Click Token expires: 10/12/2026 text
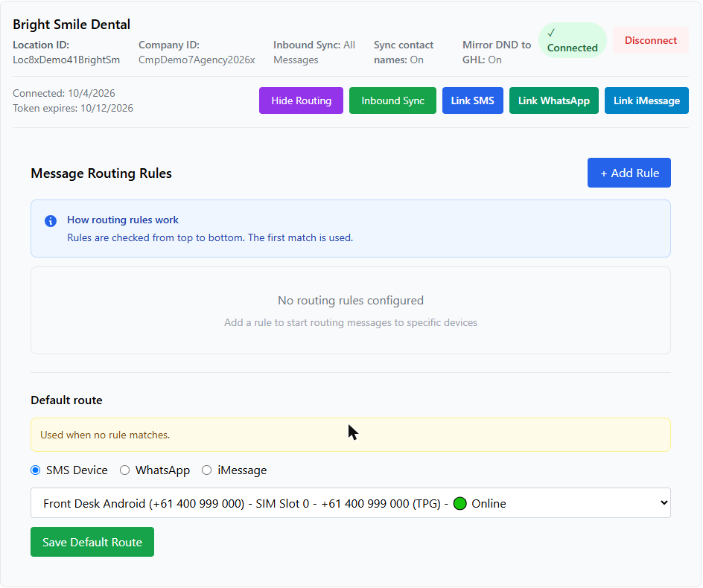This screenshot has height=588, width=703. coord(73,108)
